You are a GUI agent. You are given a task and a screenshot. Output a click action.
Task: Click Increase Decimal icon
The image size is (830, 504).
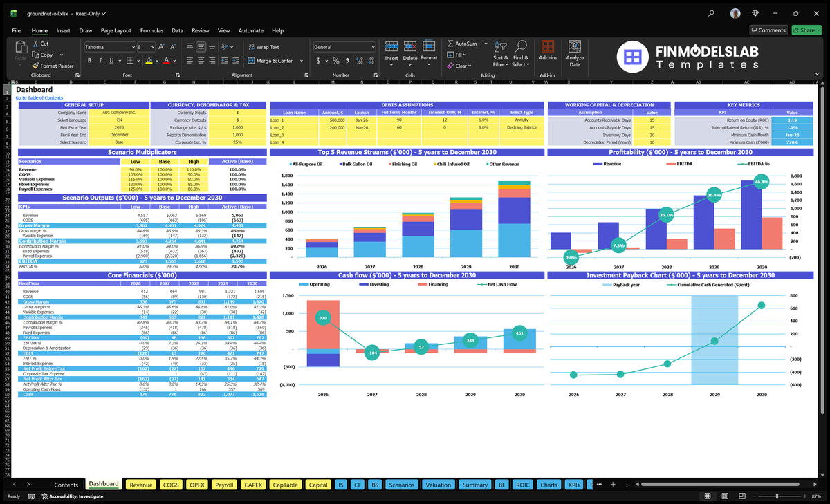360,61
